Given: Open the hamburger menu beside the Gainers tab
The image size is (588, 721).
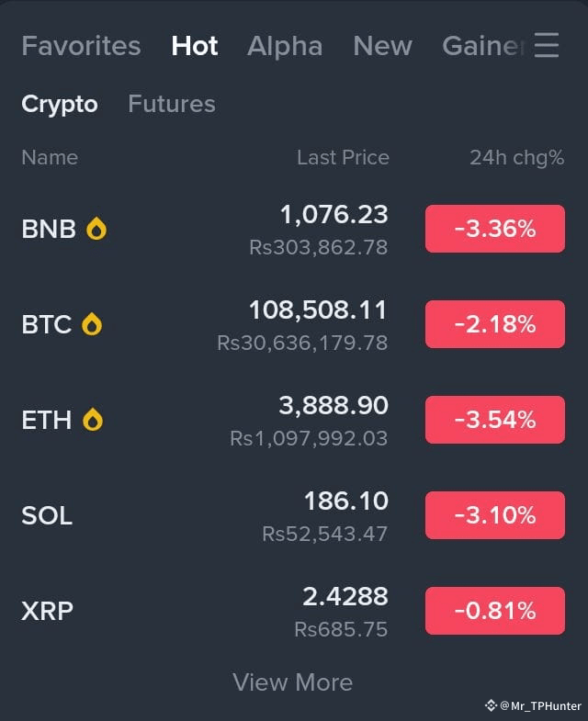Looking at the screenshot, I should click(547, 45).
